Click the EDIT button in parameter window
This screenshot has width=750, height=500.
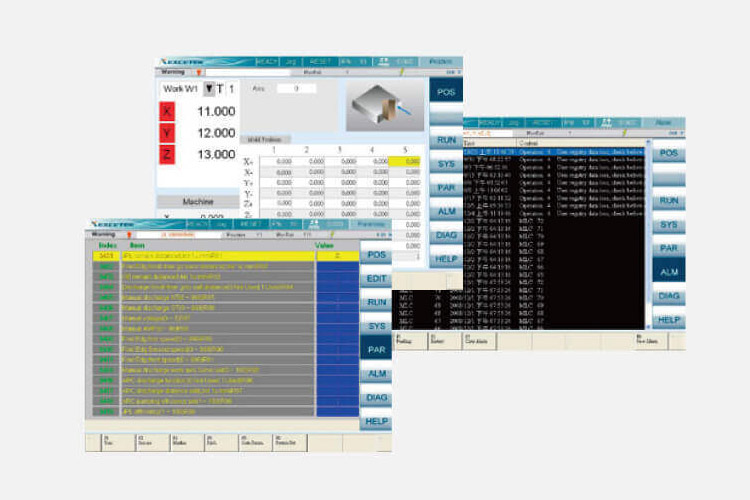pos(376,279)
